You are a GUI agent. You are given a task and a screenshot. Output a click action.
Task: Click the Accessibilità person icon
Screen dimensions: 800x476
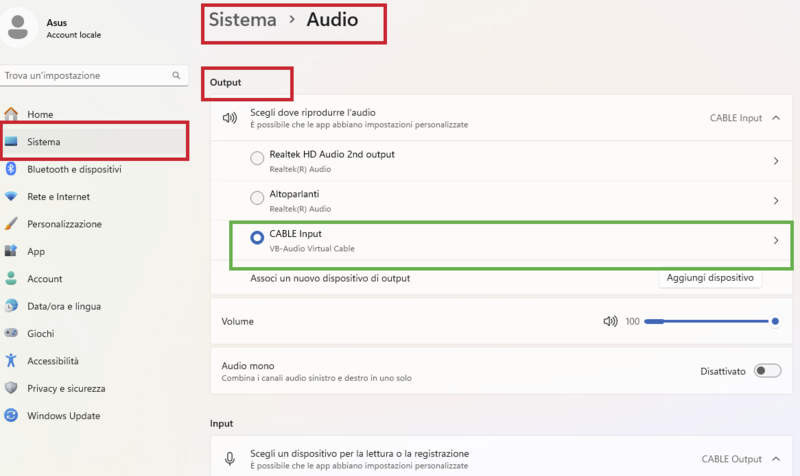click(x=11, y=361)
